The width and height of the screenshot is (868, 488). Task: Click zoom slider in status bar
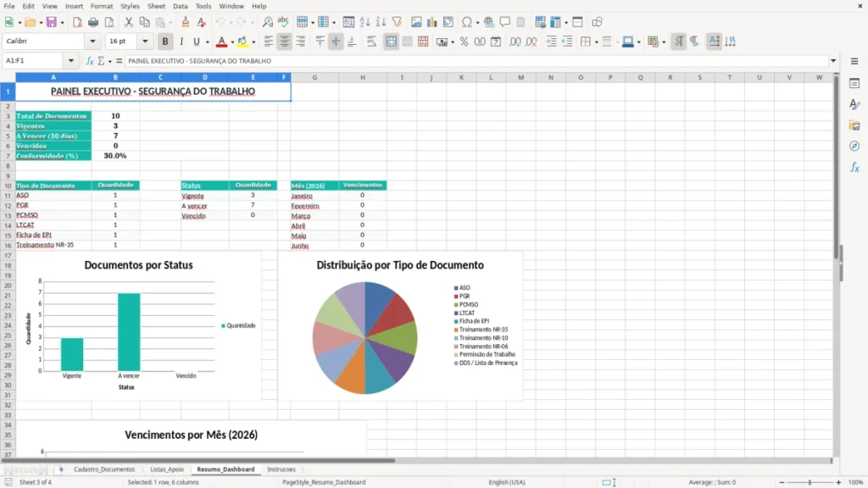pos(810,482)
